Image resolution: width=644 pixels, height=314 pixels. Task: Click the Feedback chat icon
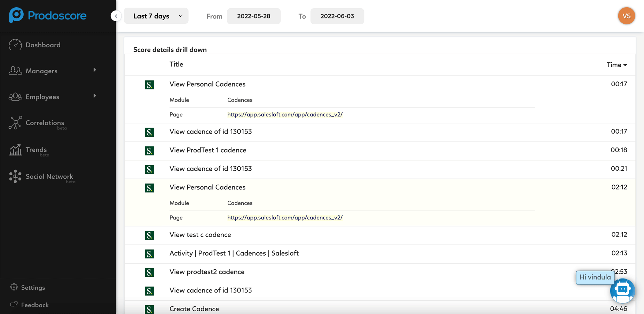coord(14,305)
